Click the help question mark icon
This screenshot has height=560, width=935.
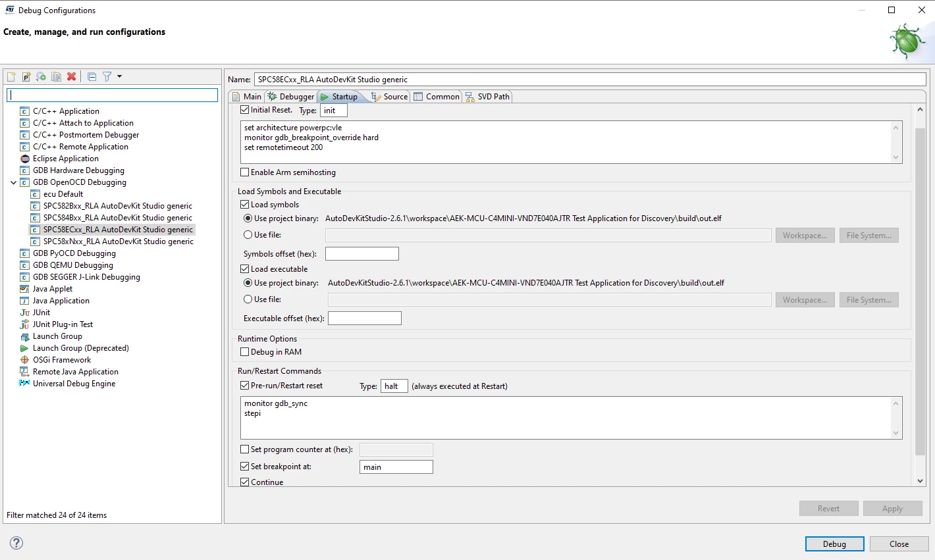pyautogui.click(x=16, y=543)
